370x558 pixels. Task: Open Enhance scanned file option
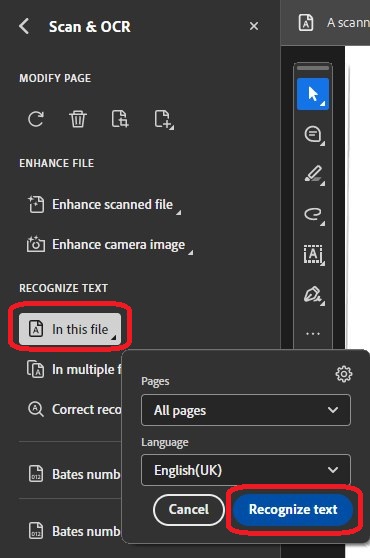(x=105, y=205)
